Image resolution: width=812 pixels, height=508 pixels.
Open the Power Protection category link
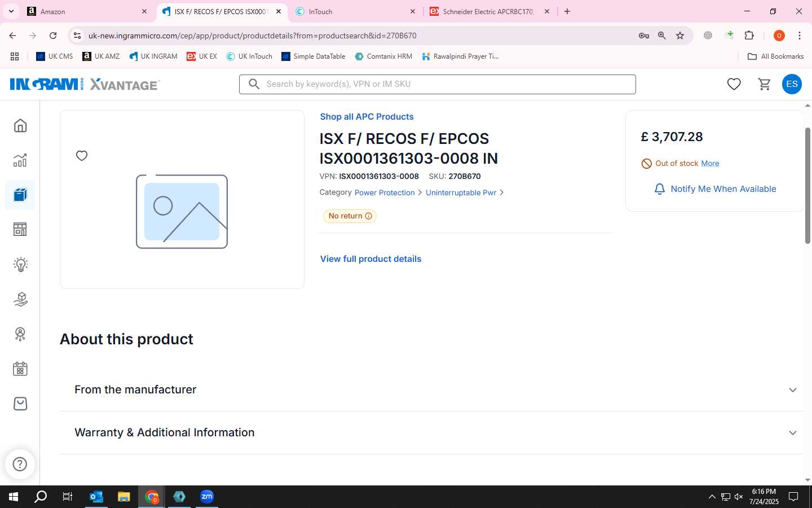tap(385, 192)
